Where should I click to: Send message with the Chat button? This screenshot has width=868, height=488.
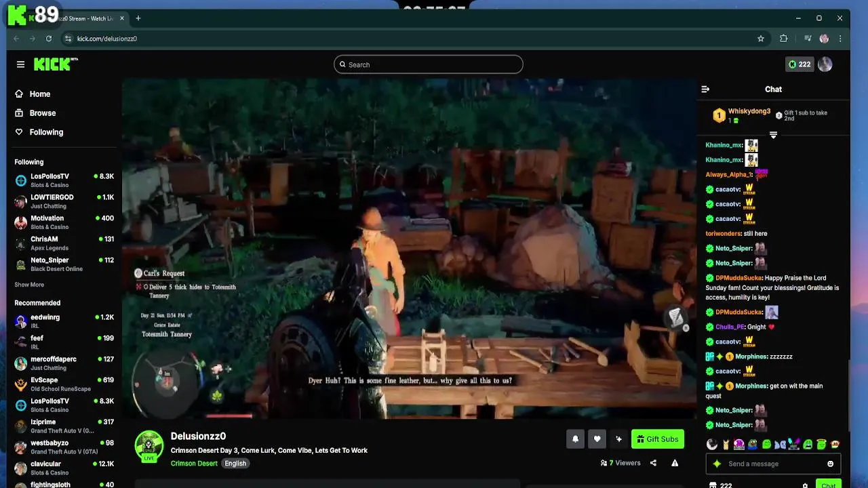click(828, 484)
